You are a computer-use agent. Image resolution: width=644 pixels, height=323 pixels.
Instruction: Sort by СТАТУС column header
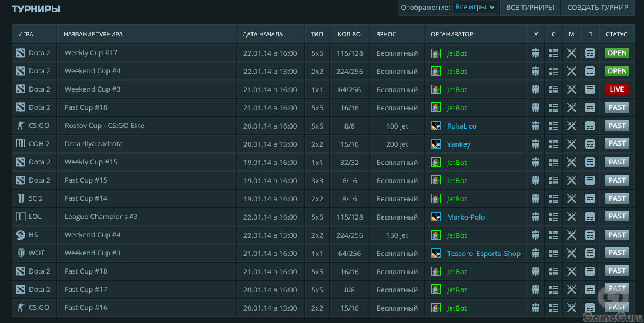pyautogui.click(x=616, y=35)
